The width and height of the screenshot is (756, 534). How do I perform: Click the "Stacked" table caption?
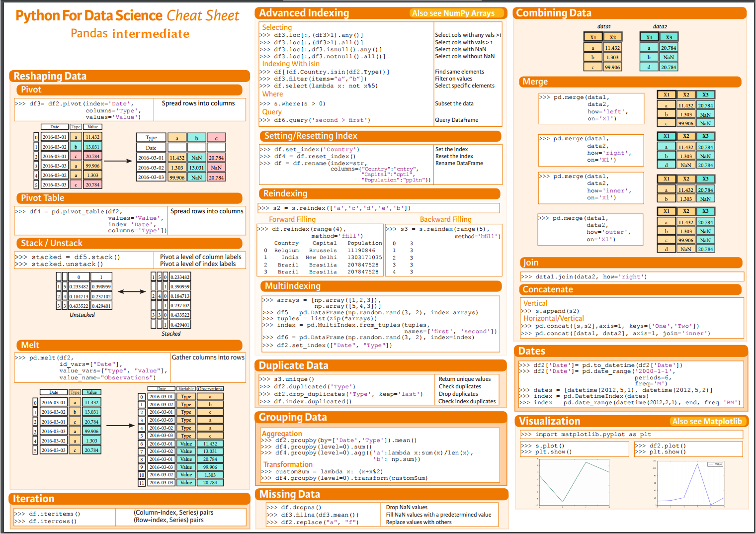pyautogui.click(x=171, y=334)
